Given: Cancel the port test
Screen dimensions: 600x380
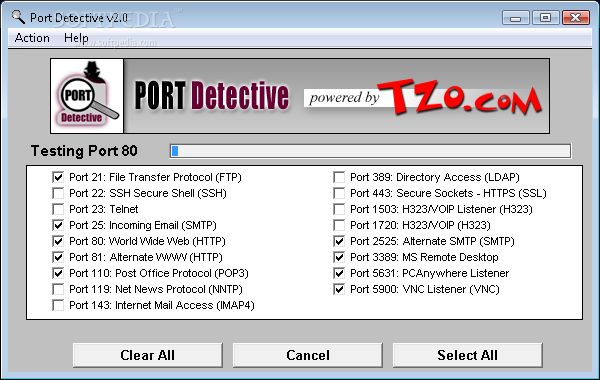Looking at the screenshot, I should tap(308, 355).
